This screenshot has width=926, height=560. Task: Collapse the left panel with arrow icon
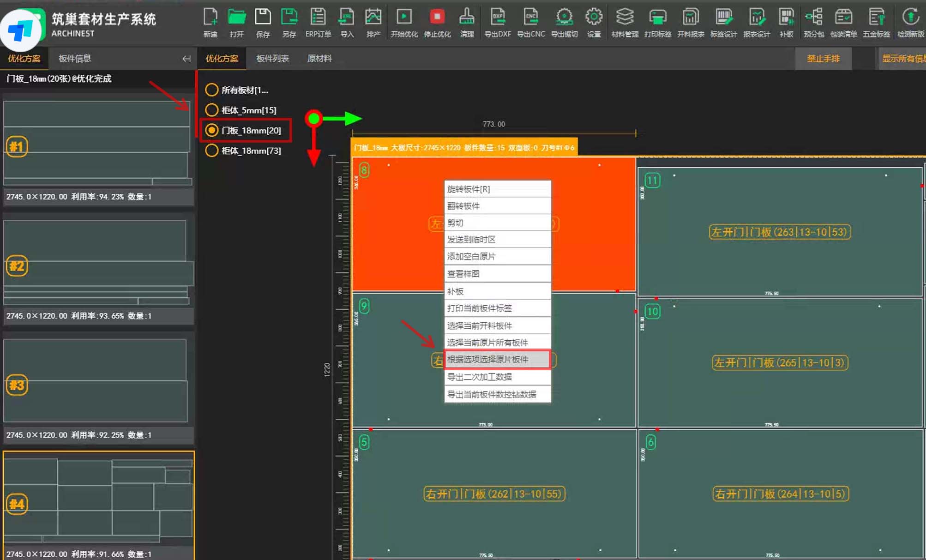tap(186, 59)
